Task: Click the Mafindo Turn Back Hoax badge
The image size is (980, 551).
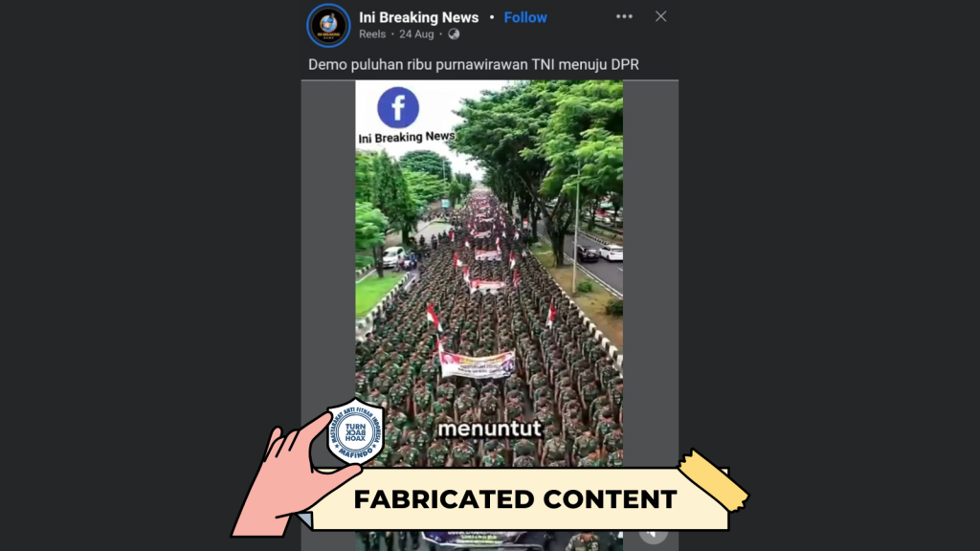Action: tap(355, 431)
